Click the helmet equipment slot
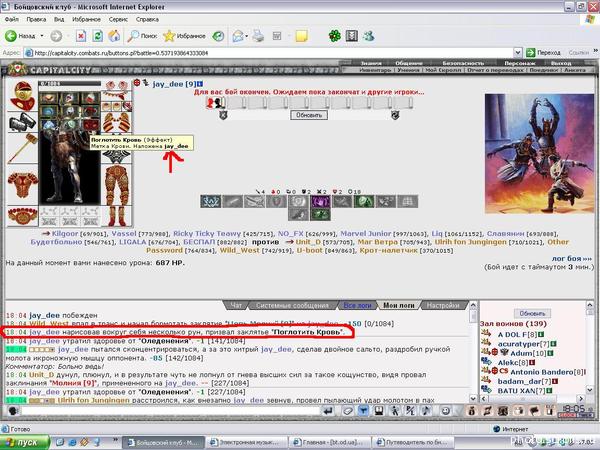The width and height of the screenshot is (600, 450). [x=22, y=96]
